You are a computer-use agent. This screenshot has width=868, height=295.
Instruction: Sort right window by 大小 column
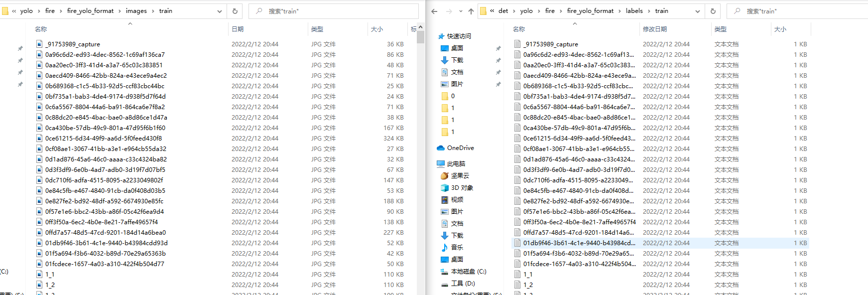click(x=780, y=29)
